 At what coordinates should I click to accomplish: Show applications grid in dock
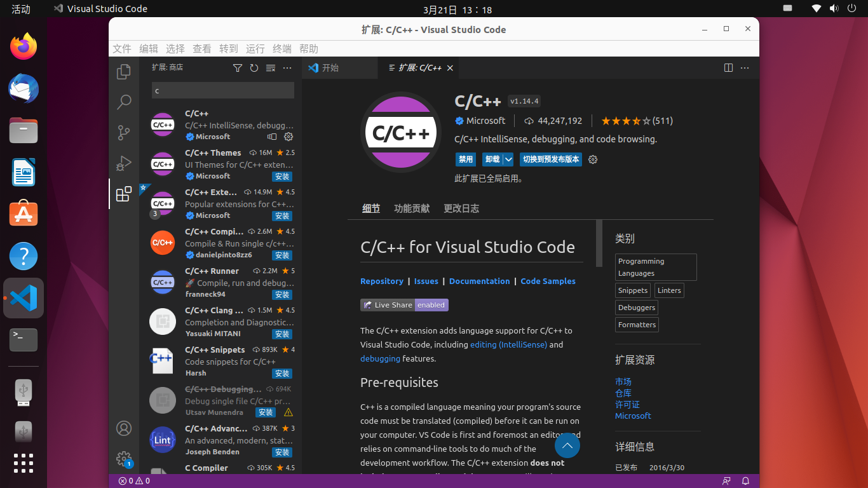24,463
